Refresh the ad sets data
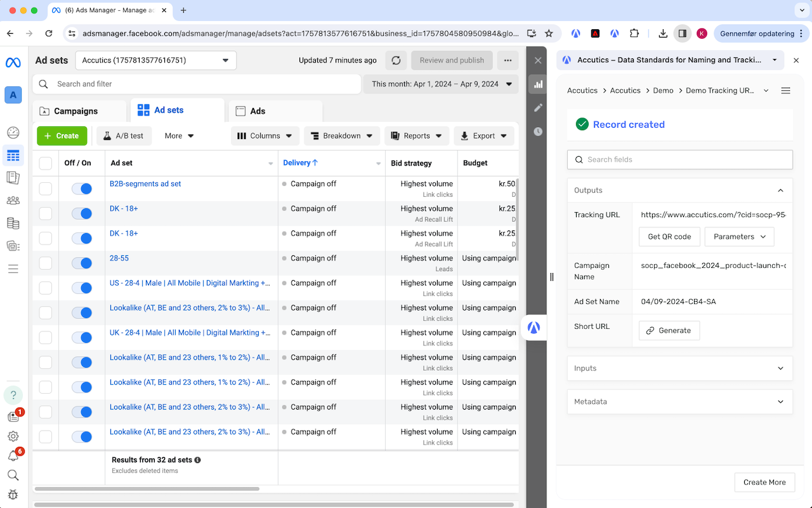The image size is (812, 508). pos(396,60)
